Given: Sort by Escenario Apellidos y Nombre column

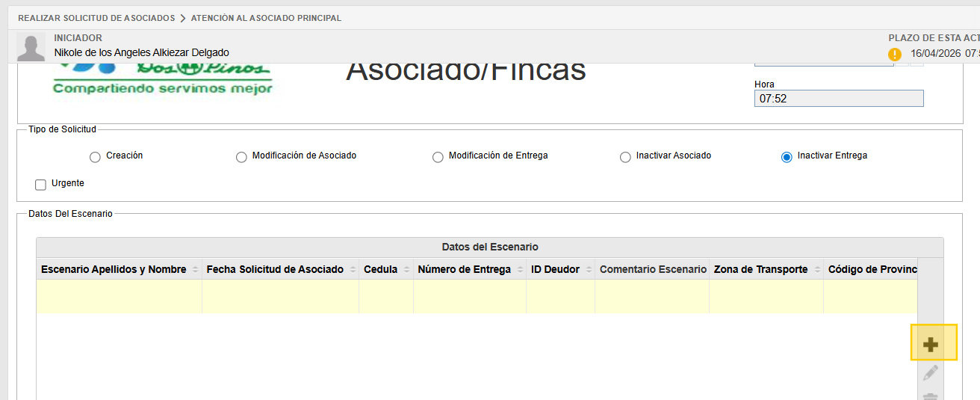Looking at the screenshot, I should pyautogui.click(x=114, y=269).
